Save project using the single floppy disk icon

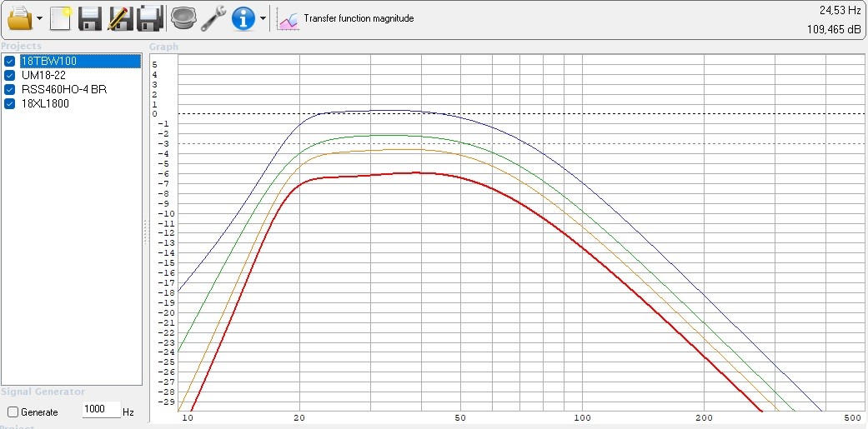pyautogui.click(x=89, y=17)
